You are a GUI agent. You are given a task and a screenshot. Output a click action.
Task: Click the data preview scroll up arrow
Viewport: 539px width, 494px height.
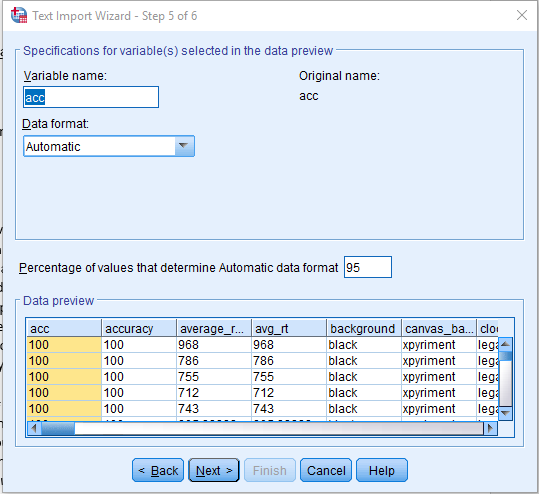pyautogui.click(x=505, y=344)
